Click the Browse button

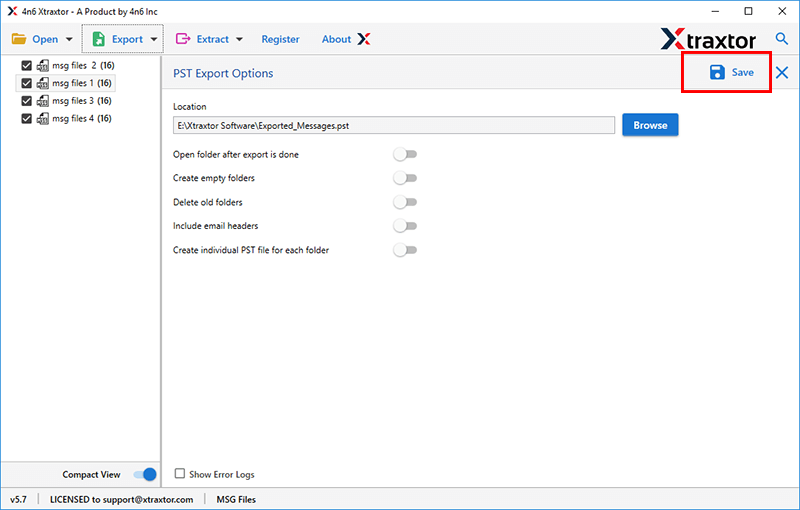(x=650, y=125)
